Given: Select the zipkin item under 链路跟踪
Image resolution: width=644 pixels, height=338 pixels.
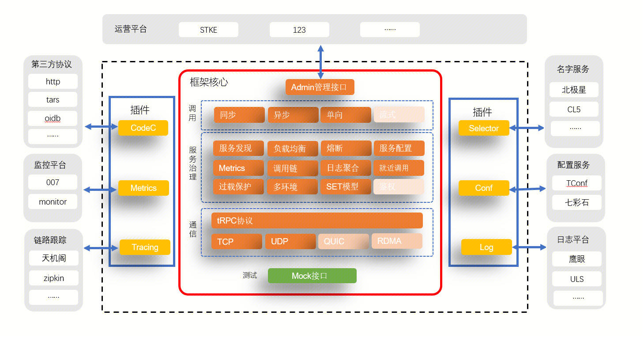Looking at the screenshot, I should tap(53, 278).
